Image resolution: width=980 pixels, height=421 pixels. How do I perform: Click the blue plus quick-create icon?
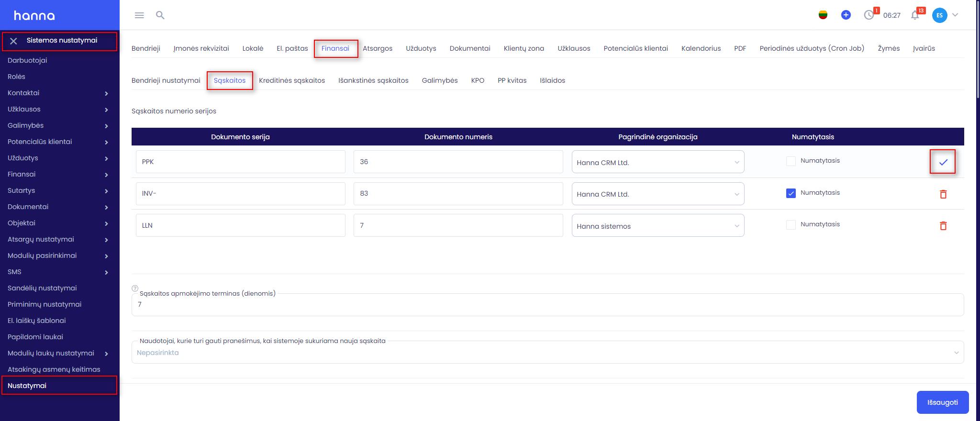tap(846, 15)
